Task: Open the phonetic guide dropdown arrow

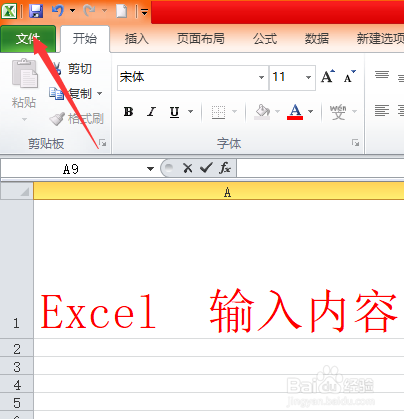Action: pos(354,112)
